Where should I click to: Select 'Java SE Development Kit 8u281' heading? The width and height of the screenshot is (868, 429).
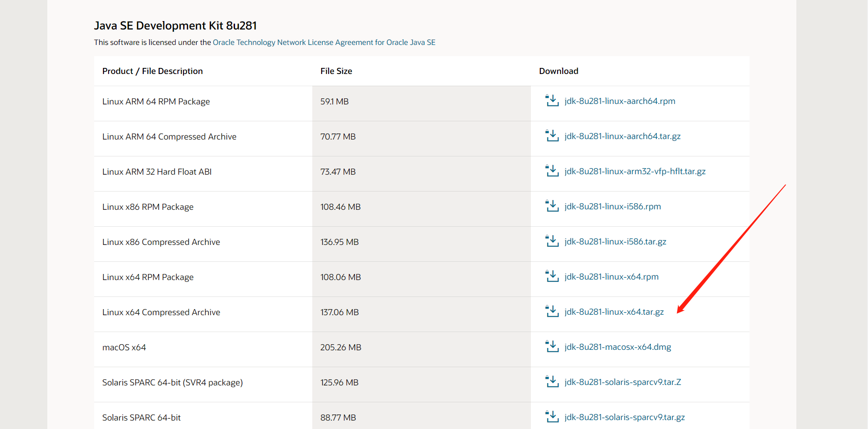point(175,26)
